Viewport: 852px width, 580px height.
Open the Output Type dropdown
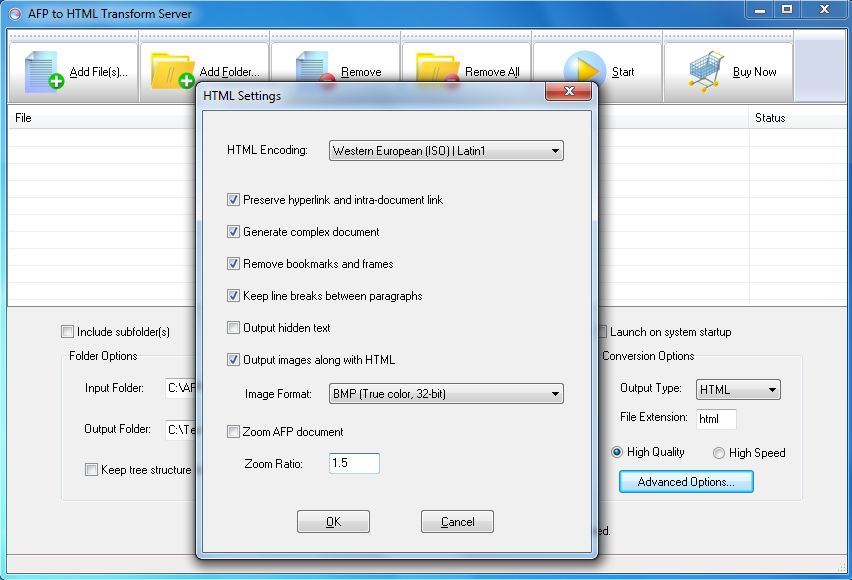coord(738,390)
